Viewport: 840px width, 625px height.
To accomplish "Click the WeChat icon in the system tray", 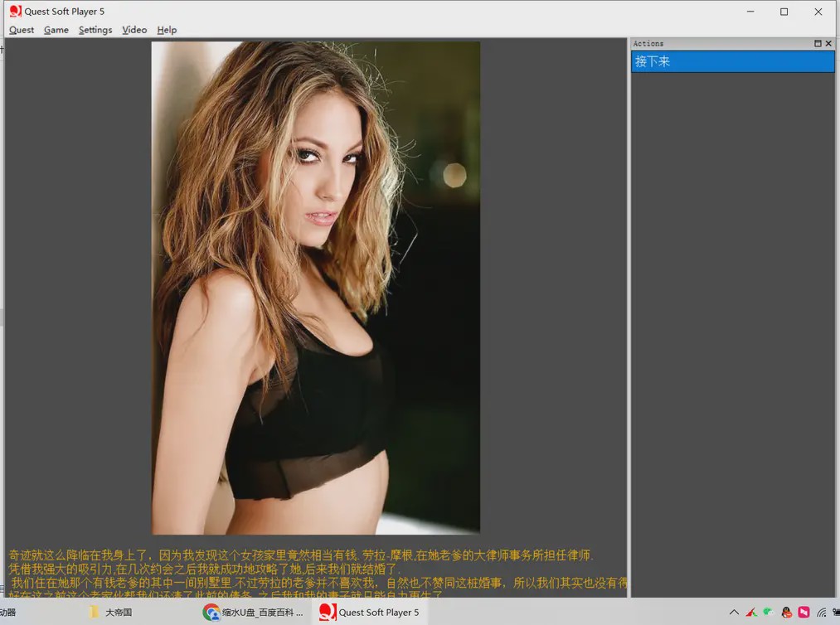I will coord(768,613).
